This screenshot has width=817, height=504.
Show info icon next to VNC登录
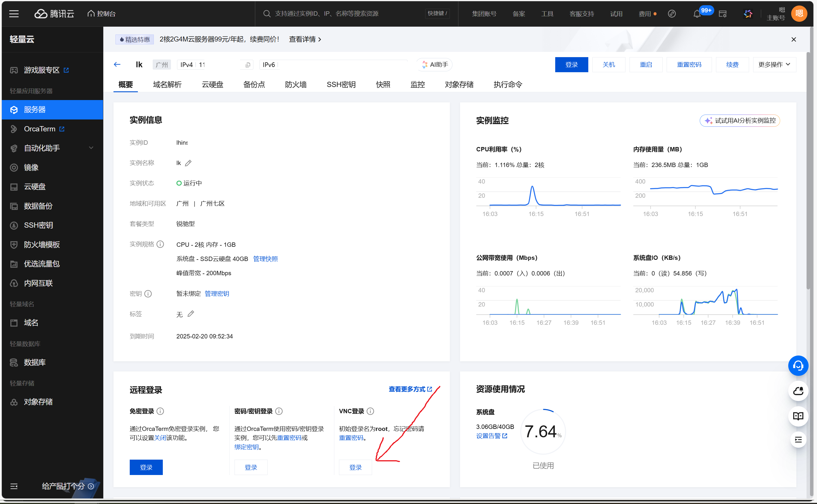pyautogui.click(x=370, y=411)
